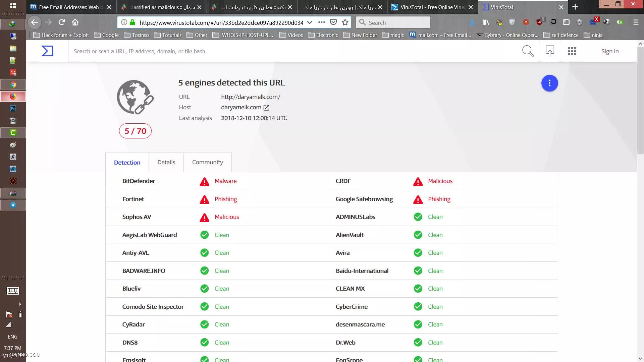
Task: Open the self defence bookmark folder
Action: 561,35
